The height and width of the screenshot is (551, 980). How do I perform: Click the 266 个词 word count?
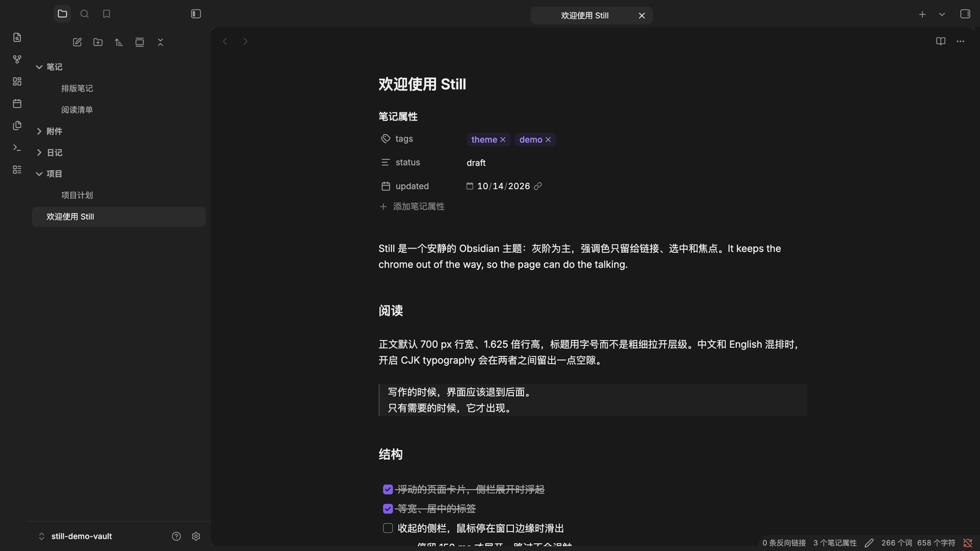pyautogui.click(x=897, y=543)
